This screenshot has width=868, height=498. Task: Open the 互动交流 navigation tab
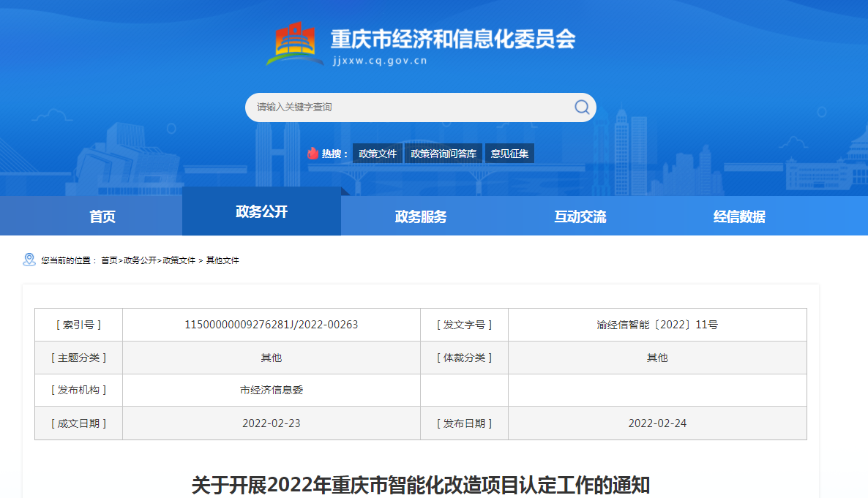580,216
